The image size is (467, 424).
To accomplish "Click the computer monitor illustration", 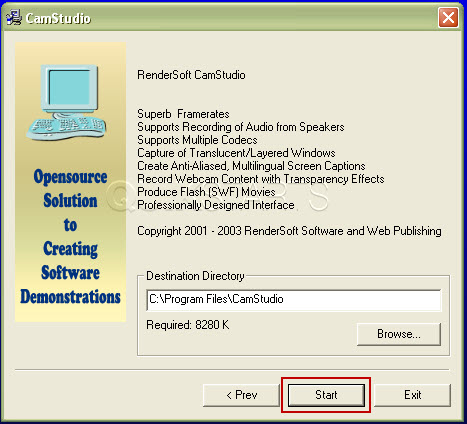I will (70, 89).
